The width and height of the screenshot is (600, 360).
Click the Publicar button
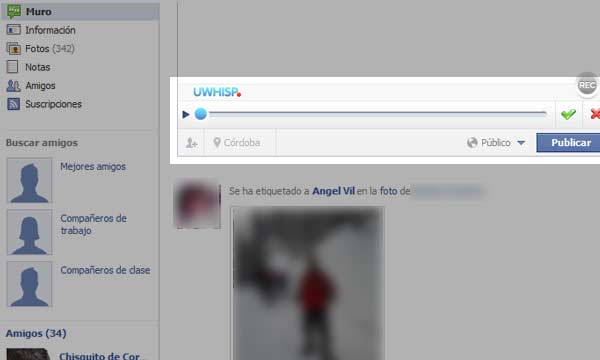569,143
